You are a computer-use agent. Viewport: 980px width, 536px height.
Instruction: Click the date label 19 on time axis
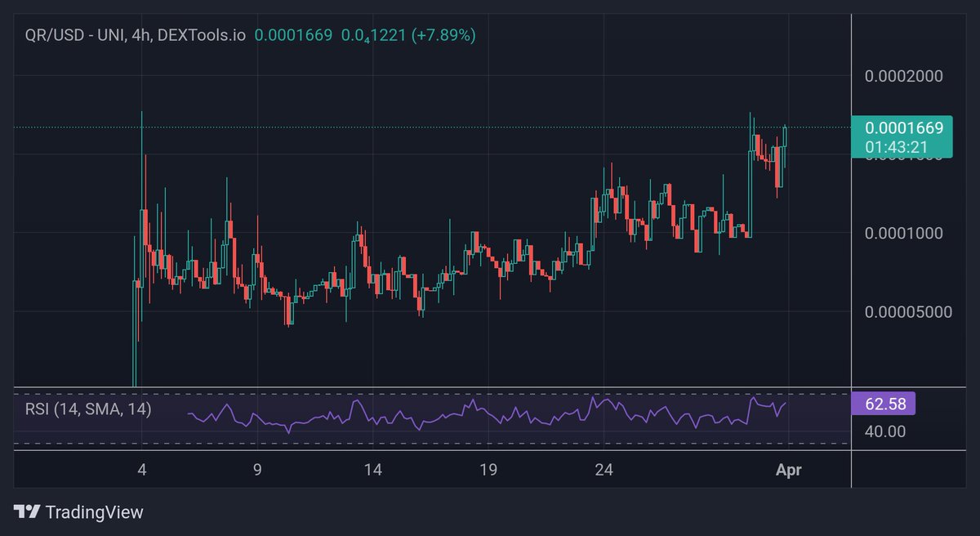pos(488,470)
